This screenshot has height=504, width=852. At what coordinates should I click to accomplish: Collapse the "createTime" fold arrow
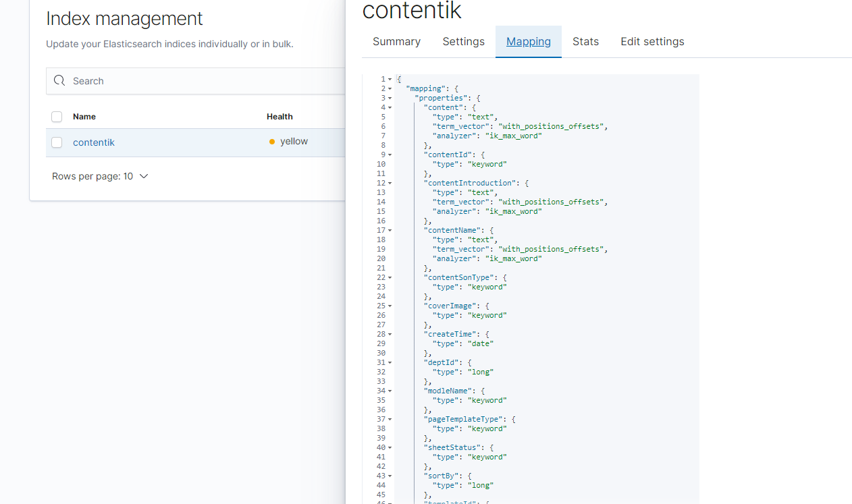[390, 334]
